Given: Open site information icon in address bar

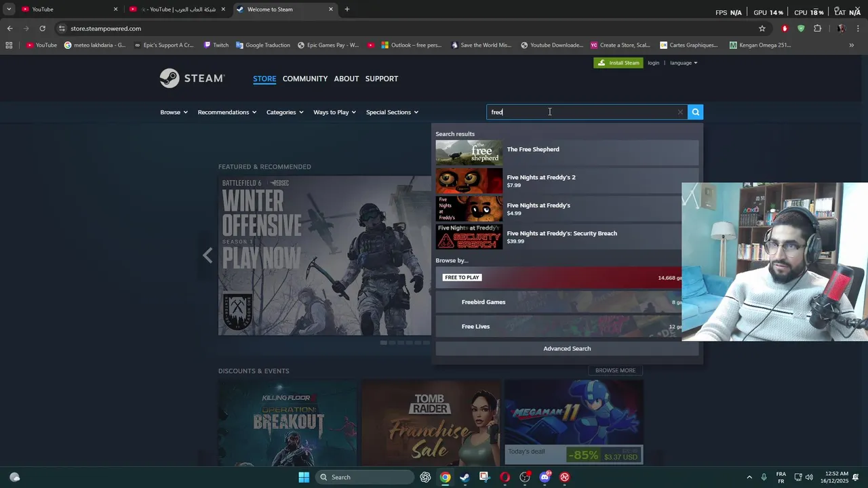Looking at the screenshot, I should pyautogui.click(x=62, y=28).
